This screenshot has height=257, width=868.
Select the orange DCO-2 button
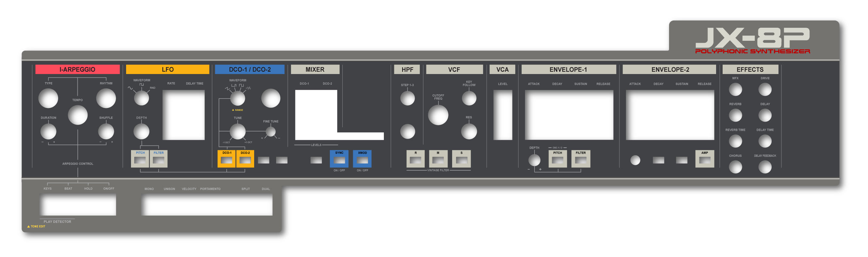coord(245,159)
